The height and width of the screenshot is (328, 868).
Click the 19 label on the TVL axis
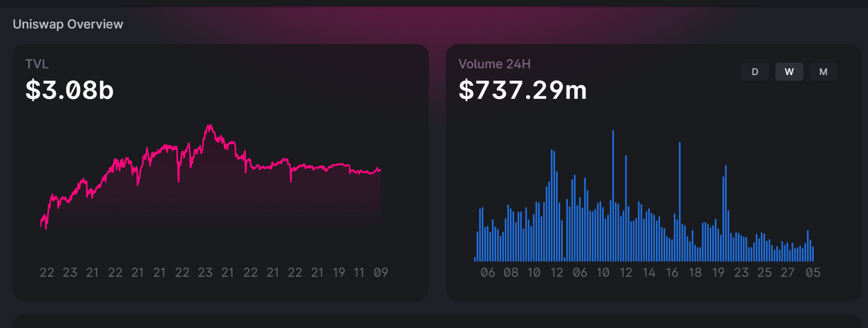339,273
